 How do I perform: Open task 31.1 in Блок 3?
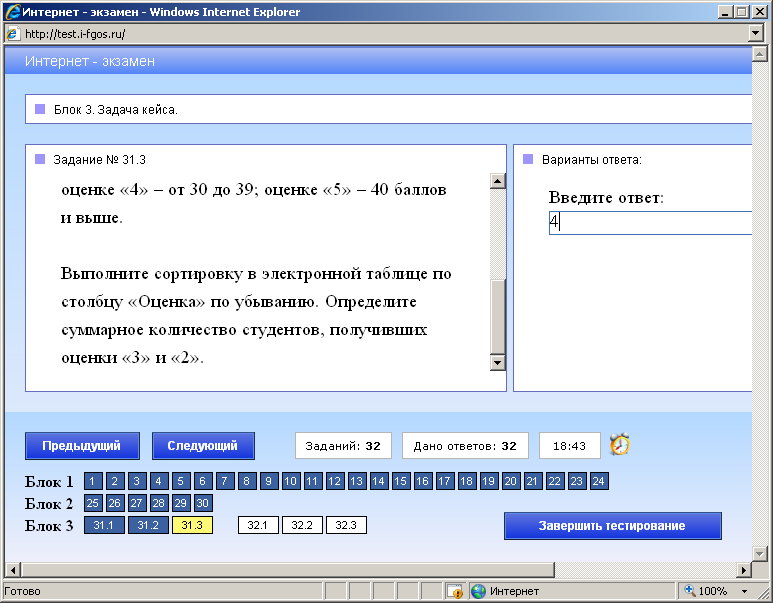pos(104,525)
